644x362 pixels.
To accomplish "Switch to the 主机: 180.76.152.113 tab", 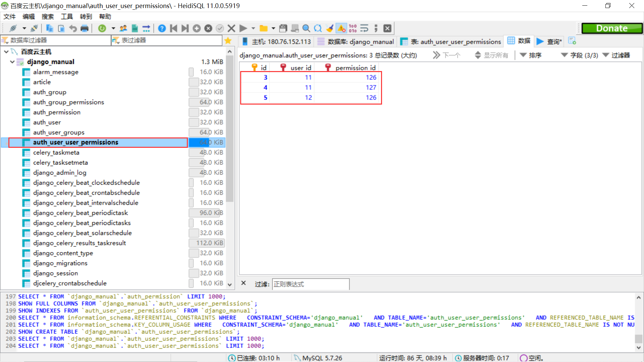I will 276,42.
